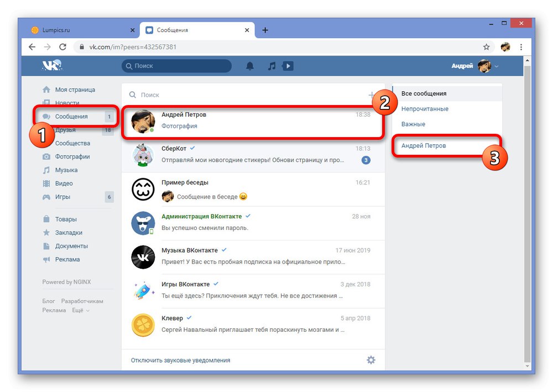Click Клевер coin avatar thumbnail
This screenshot has width=553, height=392.
click(143, 325)
